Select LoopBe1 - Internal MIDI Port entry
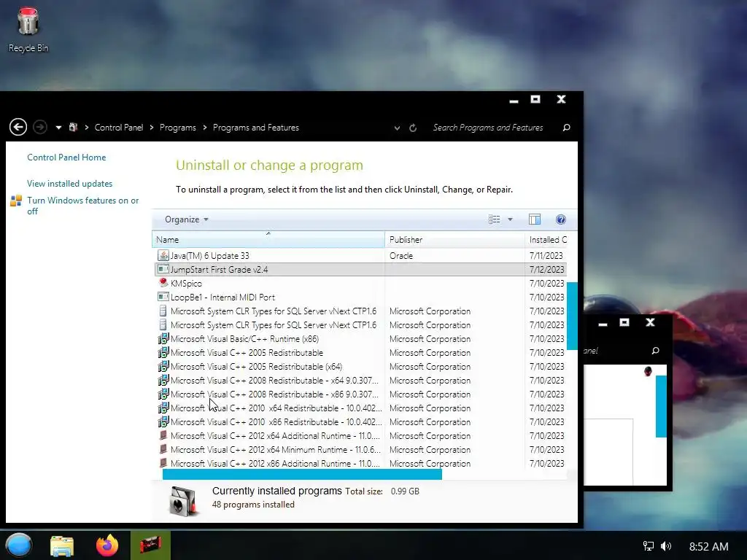This screenshot has width=747, height=560. (x=222, y=297)
